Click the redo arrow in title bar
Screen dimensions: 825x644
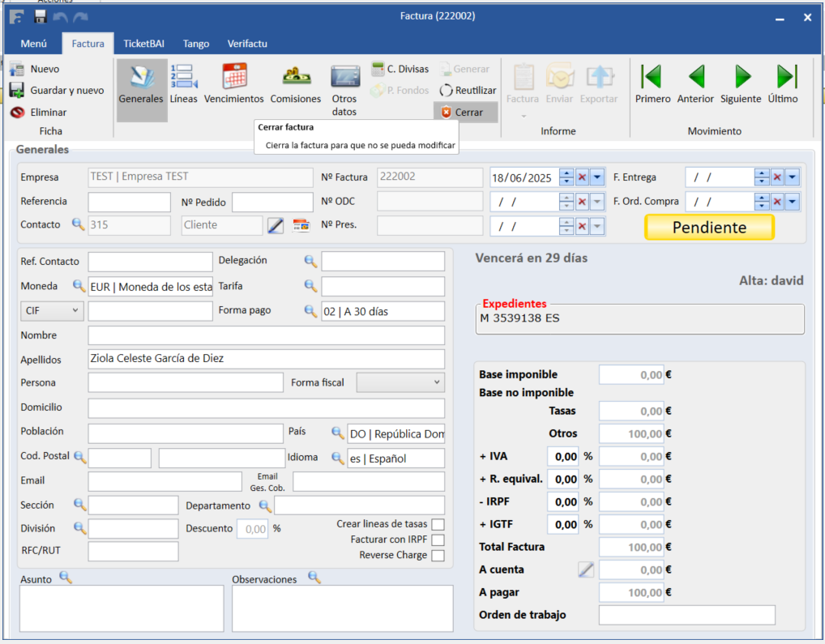coord(80,17)
